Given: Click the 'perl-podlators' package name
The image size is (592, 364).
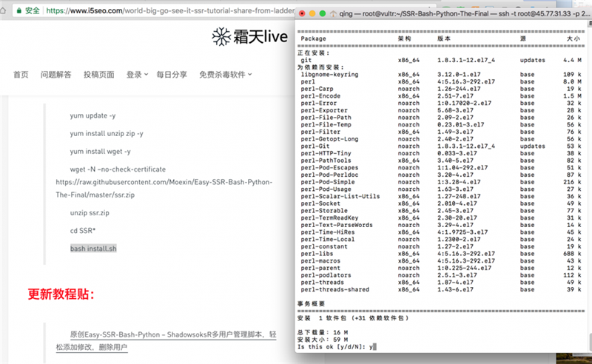Looking at the screenshot, I should tap(326, 275).
